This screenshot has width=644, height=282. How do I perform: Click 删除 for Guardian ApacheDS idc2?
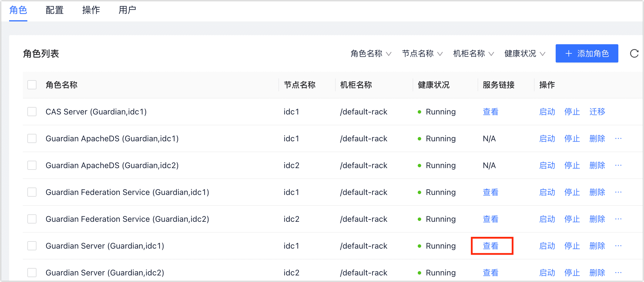597,165
